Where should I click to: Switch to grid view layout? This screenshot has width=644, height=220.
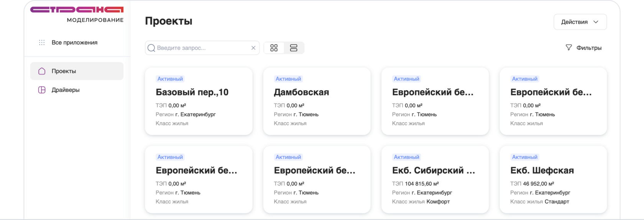(274, 48)
